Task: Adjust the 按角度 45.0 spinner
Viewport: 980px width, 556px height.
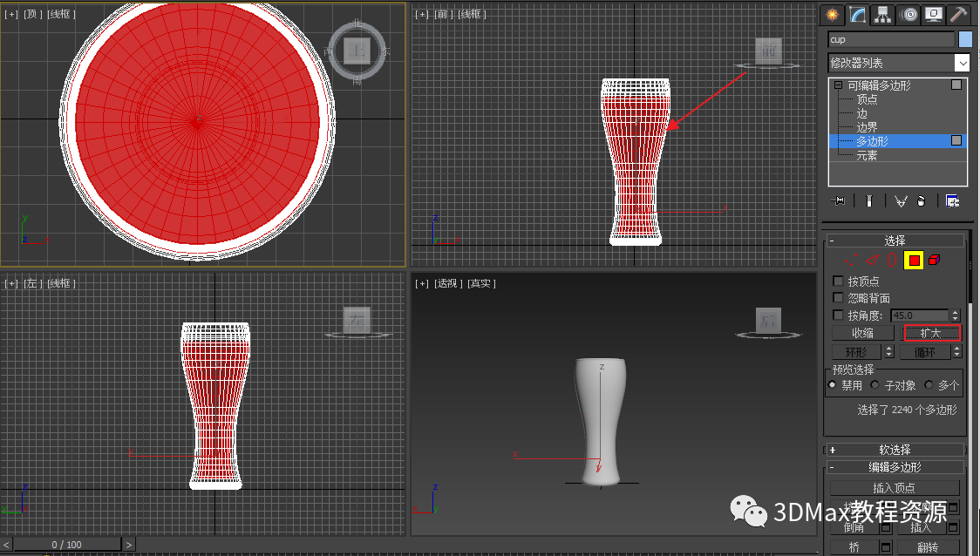Action: tap(955, 315)
